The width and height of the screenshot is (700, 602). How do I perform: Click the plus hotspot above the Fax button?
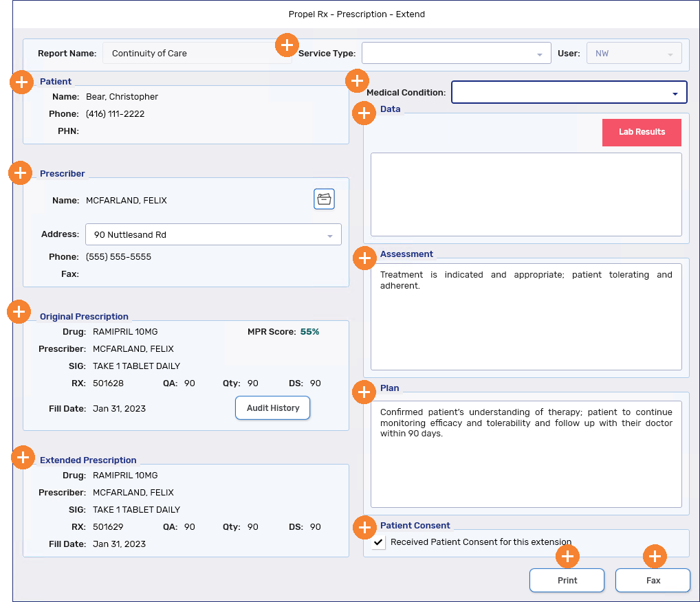[x=655, y=557]
